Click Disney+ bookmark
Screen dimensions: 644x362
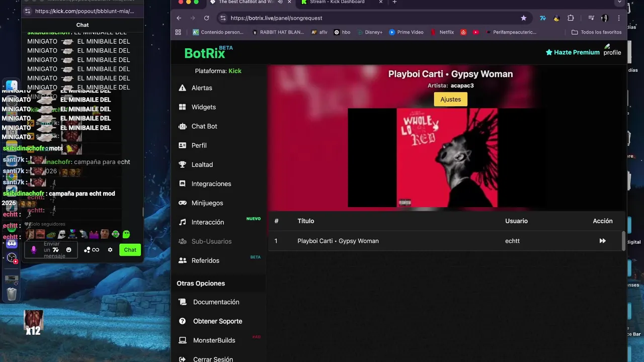pyautogui.click(x=370, y=32)
